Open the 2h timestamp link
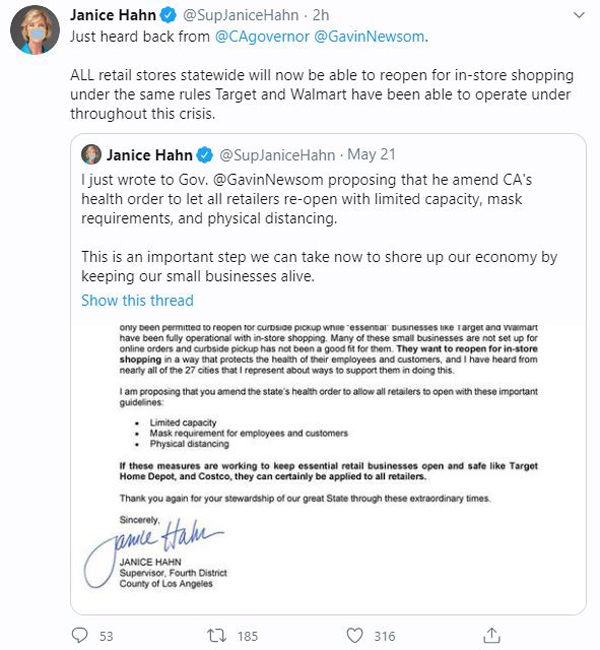The height and width of the screenshot is (650, 600). (x=321, y=15)
